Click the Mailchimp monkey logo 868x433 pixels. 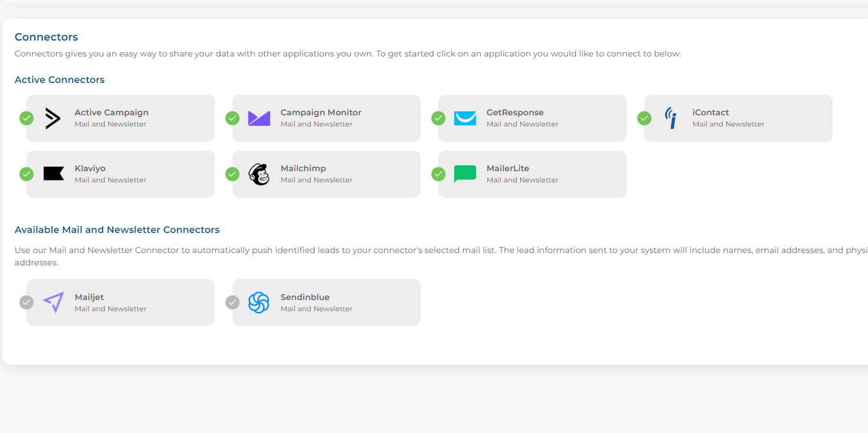point(259,174)
